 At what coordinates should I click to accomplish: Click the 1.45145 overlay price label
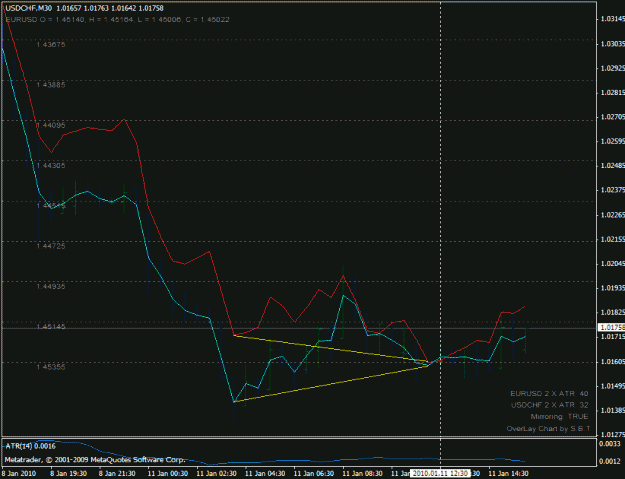pyautogui.click(x=51, y=327)
